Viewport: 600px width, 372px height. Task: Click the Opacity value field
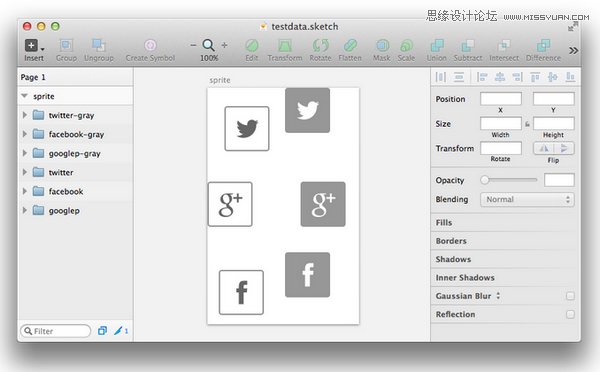[x=559, y=180]
